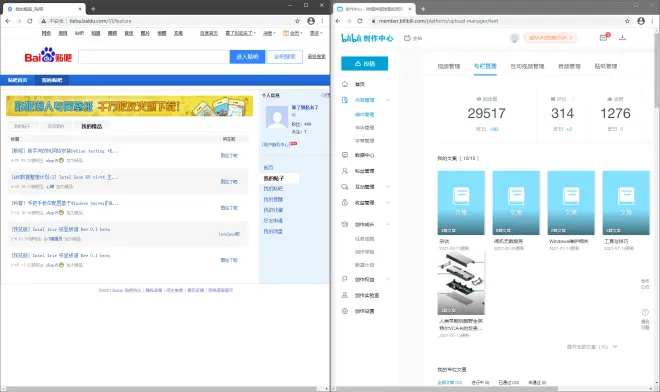Expand the full collection list (10) chevron in bilibili
660x392 pixels.
tap(615, 347)
